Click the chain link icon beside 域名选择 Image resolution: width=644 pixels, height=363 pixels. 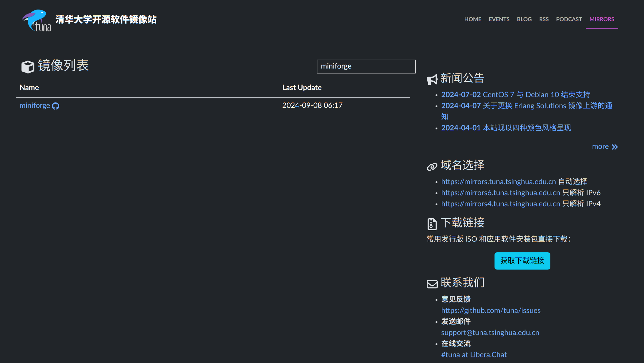[432, 167]
